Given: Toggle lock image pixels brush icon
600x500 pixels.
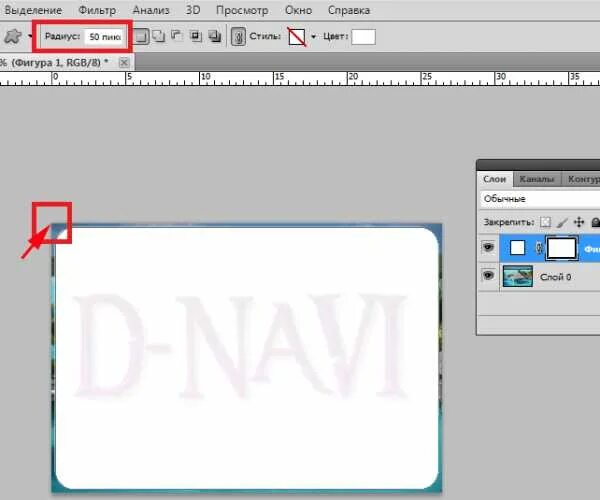Looking at the screenshot, I should tap(562, 222).
